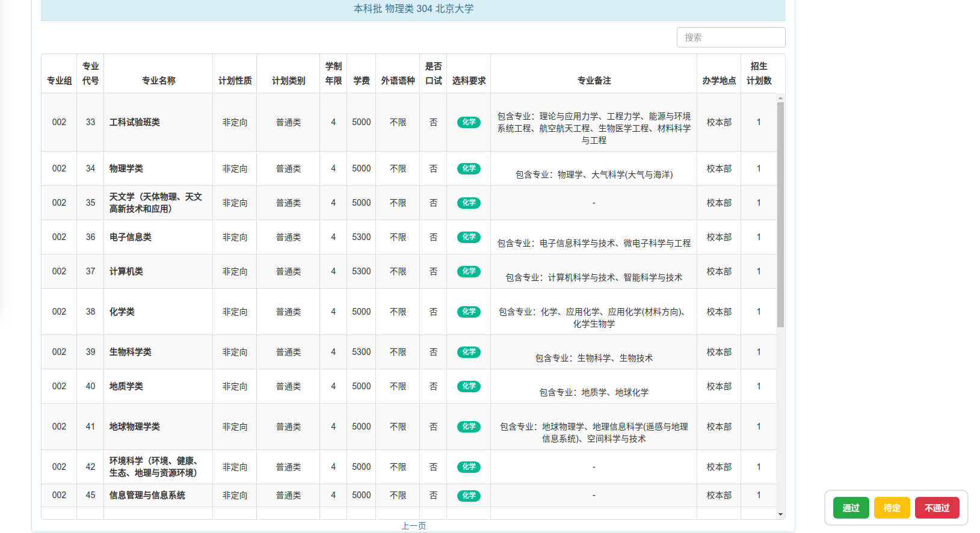Viewport: 980px width, 533px height.
Task: Click major code 38
Action: [90, 312]
